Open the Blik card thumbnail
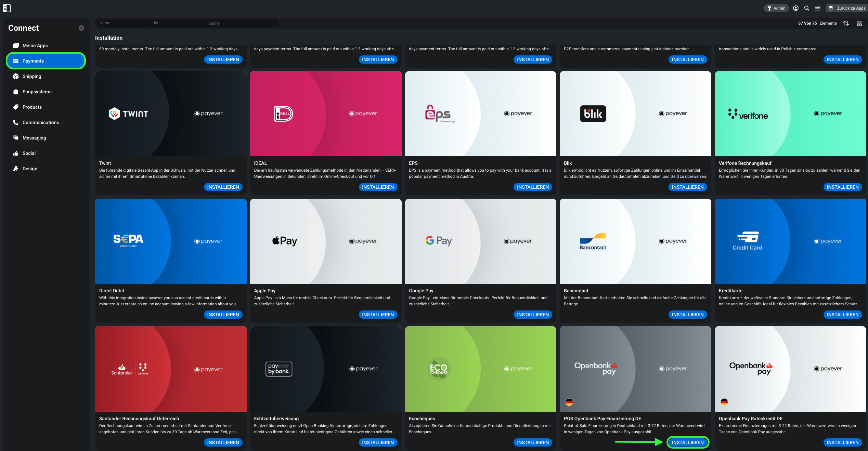 tap(635, 114)
